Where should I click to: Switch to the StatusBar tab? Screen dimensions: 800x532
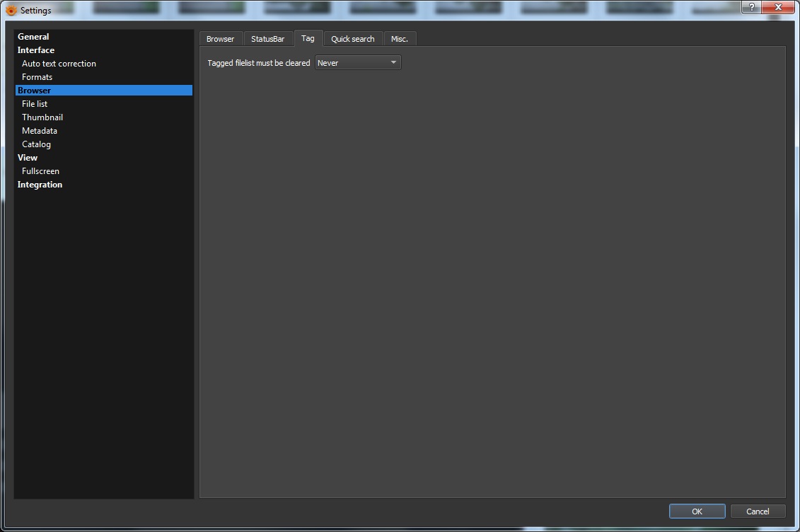click(268, 39)
